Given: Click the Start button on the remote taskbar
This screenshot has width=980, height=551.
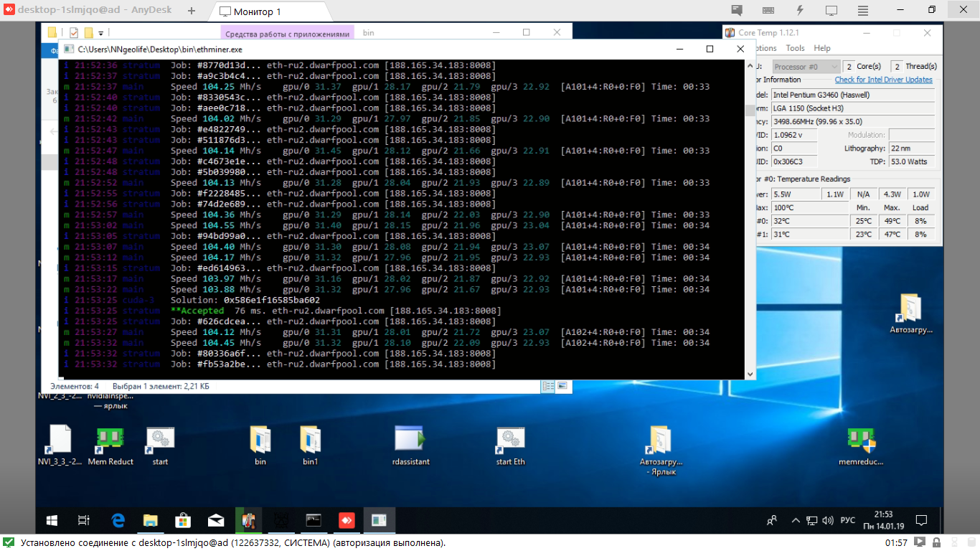Looking at the screenshot, I should click(x=52, y=520).
